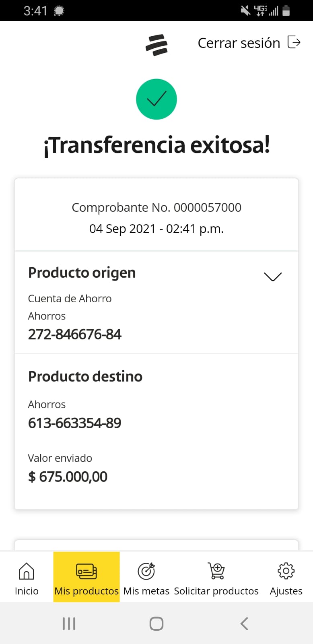Go to Solicitar productos tab
This screenshot has height=644, width=313.
pyautogui.click(x=216, y=590)
